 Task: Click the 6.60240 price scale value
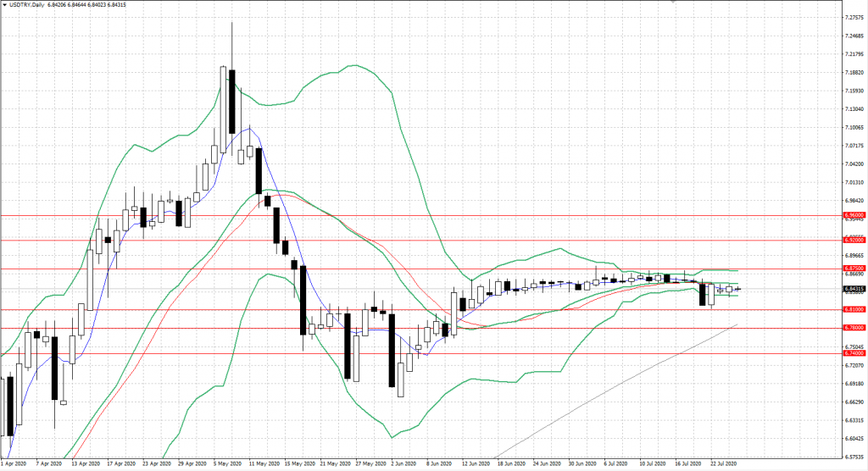coord(854,439)
